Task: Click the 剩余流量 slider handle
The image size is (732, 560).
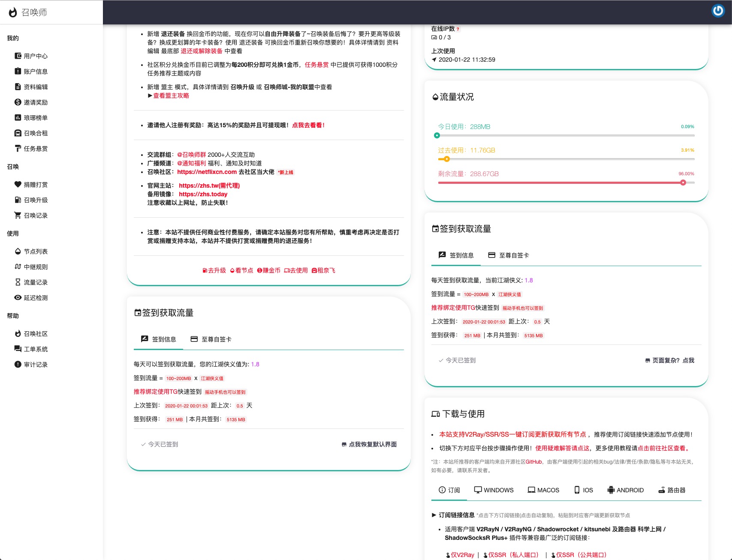Action: pos(683,183)
